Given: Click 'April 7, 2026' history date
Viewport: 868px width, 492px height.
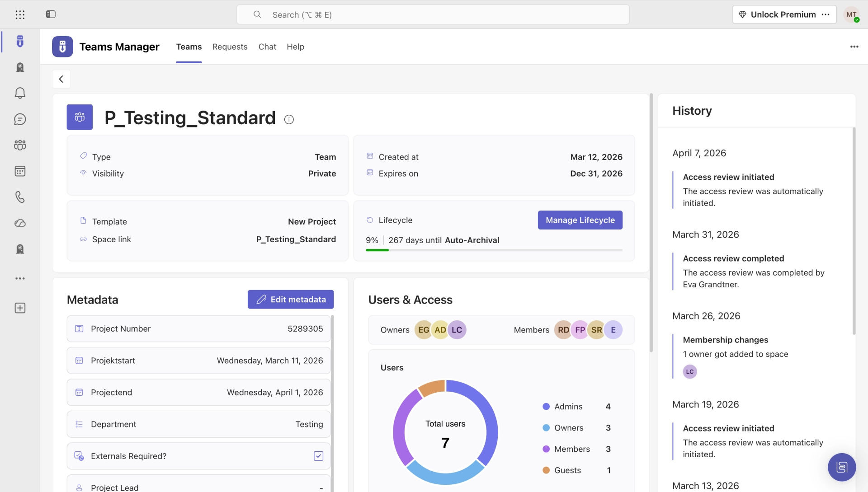Looking at the screenshot, I should tap(699, 153).
